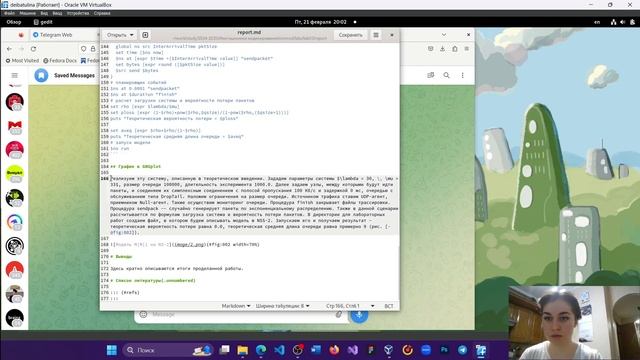Open Most Visited bookmarks folder
The height and width of the screenshot is (360, 640).
tap(22, 60)
